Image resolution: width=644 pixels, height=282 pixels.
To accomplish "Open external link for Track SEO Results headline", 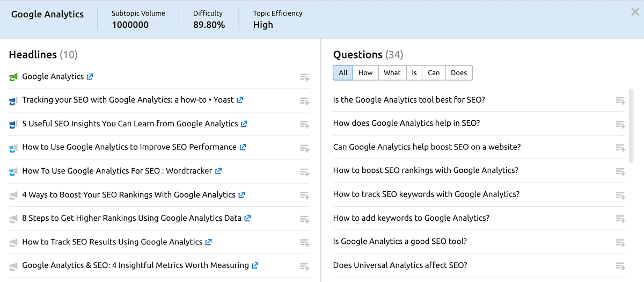I will coord(209,242).
